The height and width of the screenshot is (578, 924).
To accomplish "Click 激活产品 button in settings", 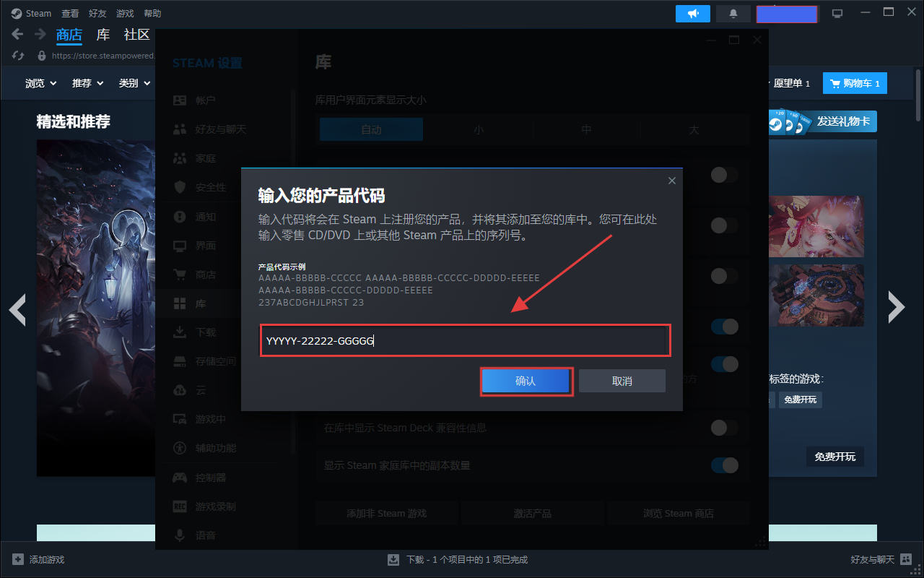I will click(533, 513).
